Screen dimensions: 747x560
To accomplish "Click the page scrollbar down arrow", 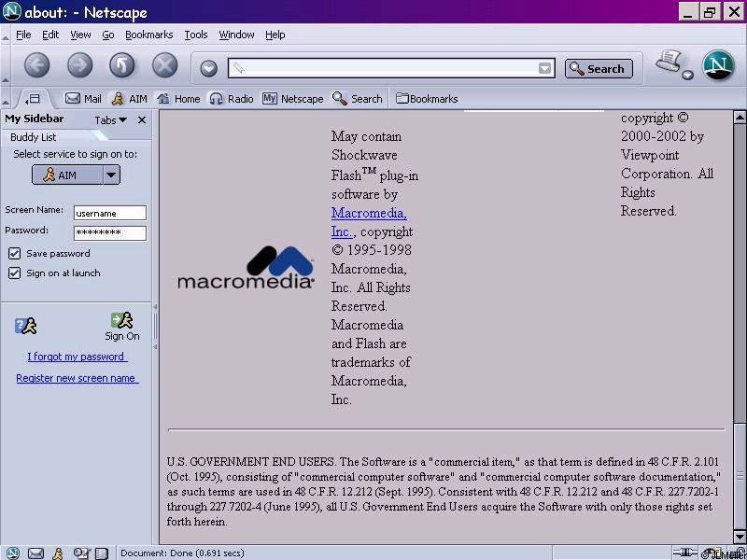I will pos(740,538).
